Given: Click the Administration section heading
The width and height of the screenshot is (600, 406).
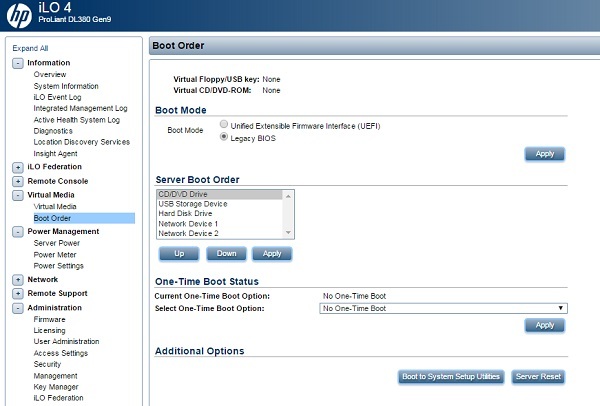Looking at the screenshot, I should [54, 308].
